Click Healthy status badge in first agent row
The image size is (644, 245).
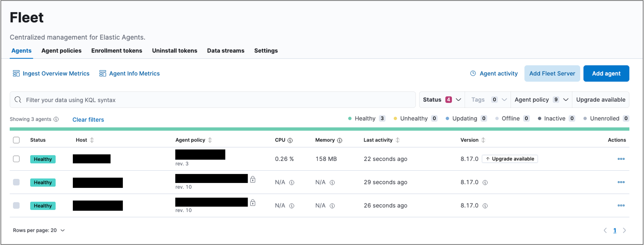(43, 159)
